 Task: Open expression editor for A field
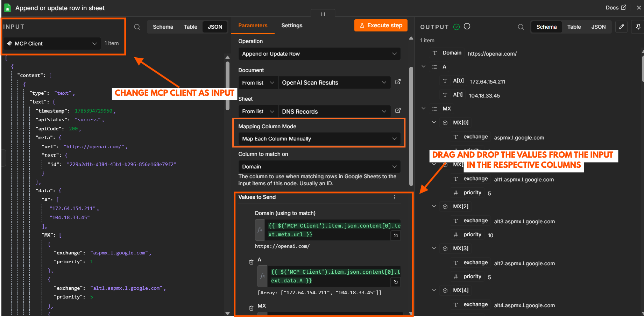point(396,282)
